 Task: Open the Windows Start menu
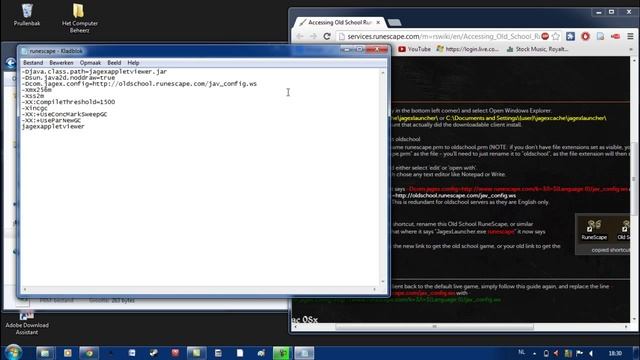13,352
